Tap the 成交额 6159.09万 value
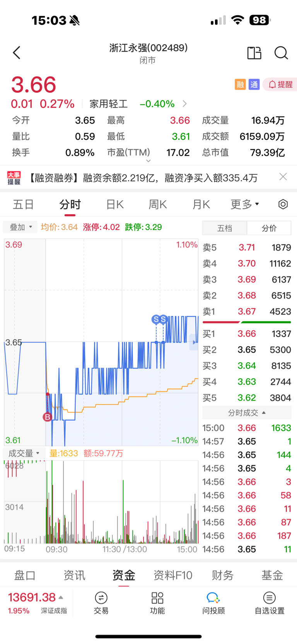Screen dimensions: 297x644 pyautogui.click(x=262, y=137)
